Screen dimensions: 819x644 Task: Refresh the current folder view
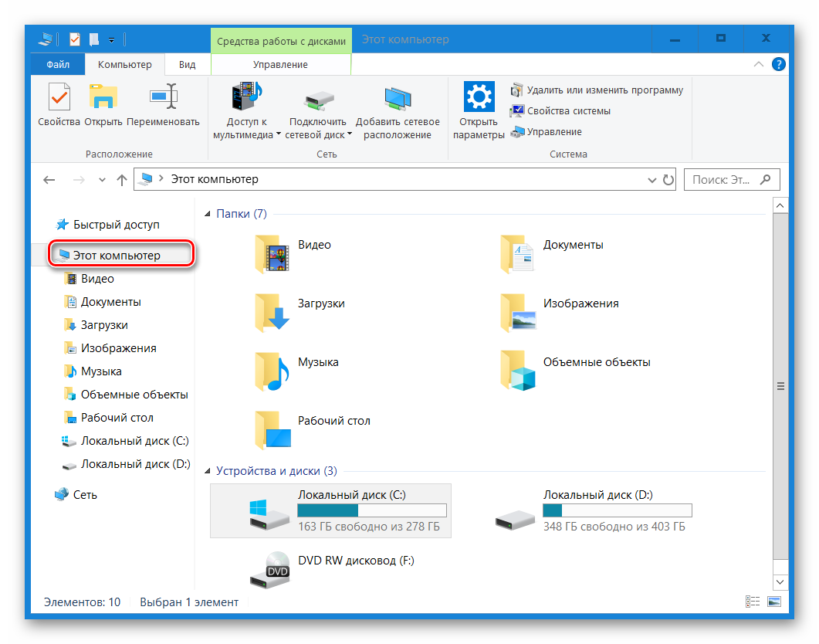coord(668,180)
